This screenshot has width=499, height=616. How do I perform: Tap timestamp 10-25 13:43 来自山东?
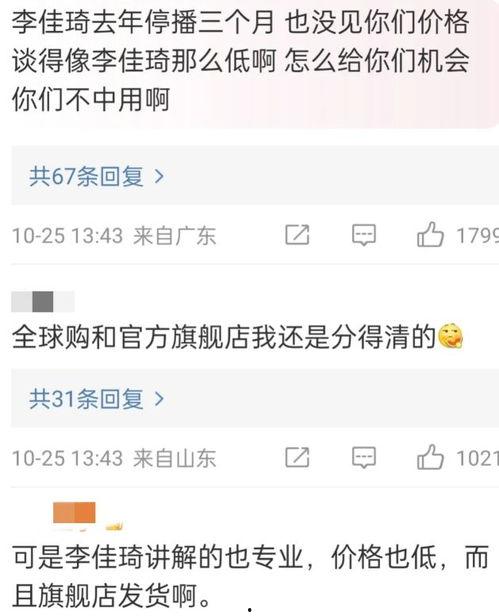[114, 458]
